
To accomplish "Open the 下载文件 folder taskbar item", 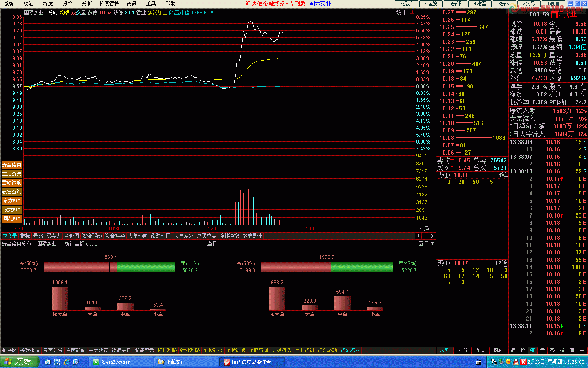I will 187,362.
